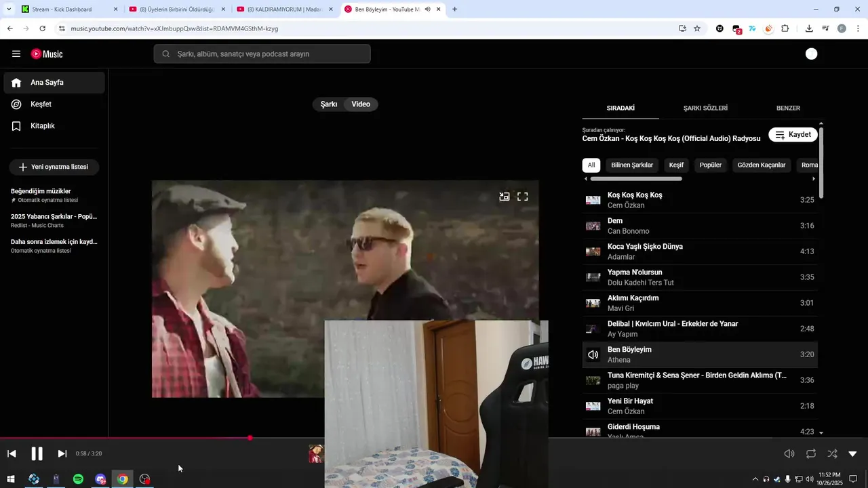This screenshot has height=488, width=868.
Task: Open Chrome downloads
Action: (809, 28)
